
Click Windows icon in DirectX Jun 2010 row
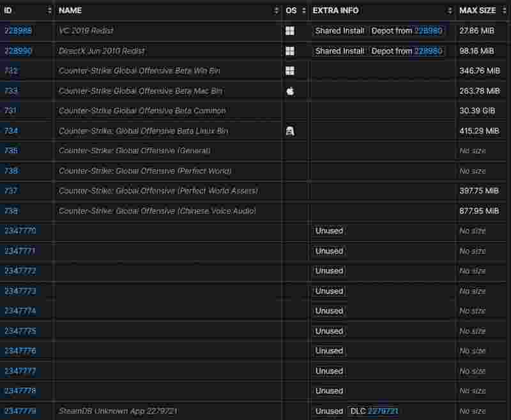290,51
